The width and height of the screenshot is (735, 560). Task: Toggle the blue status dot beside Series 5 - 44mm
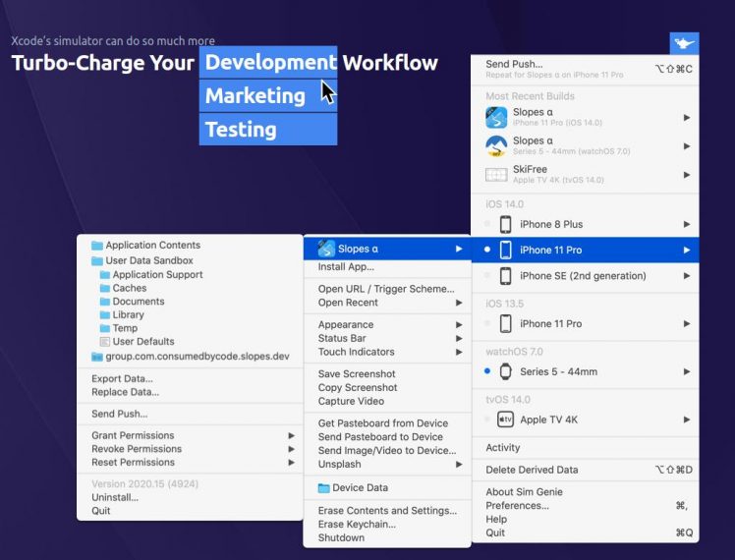[x=488, y=371]
